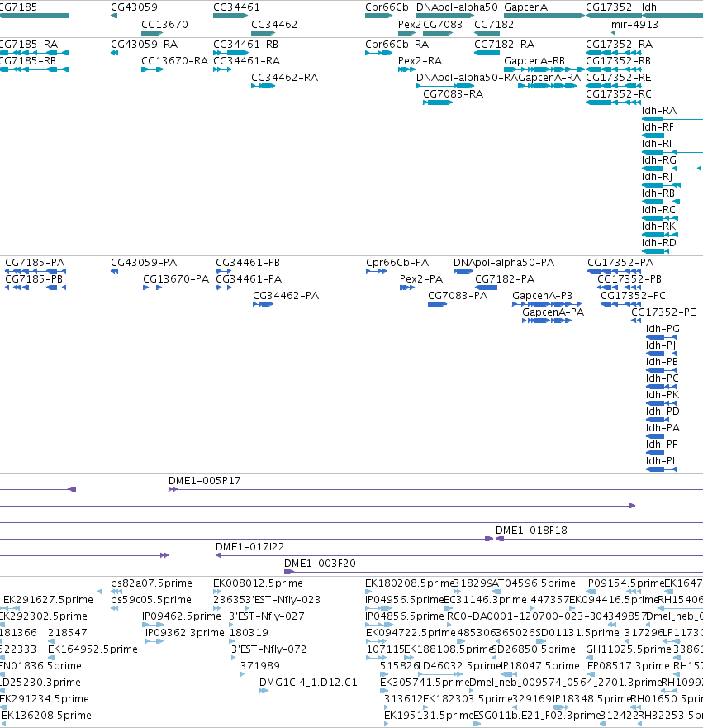The height and width of the screenshot is (728, 703).
Task: Click the Pex2-RA transcript label
Action: coord(420,61)
